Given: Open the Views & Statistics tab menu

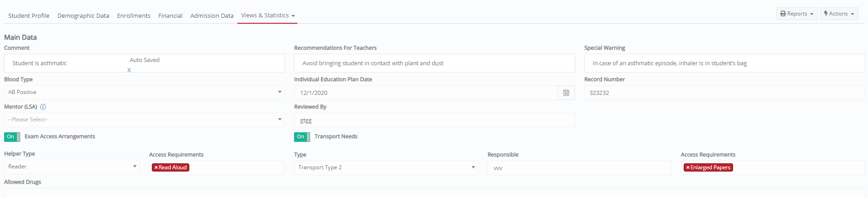Looking at the screenshot, I should [x=268, y=16].
